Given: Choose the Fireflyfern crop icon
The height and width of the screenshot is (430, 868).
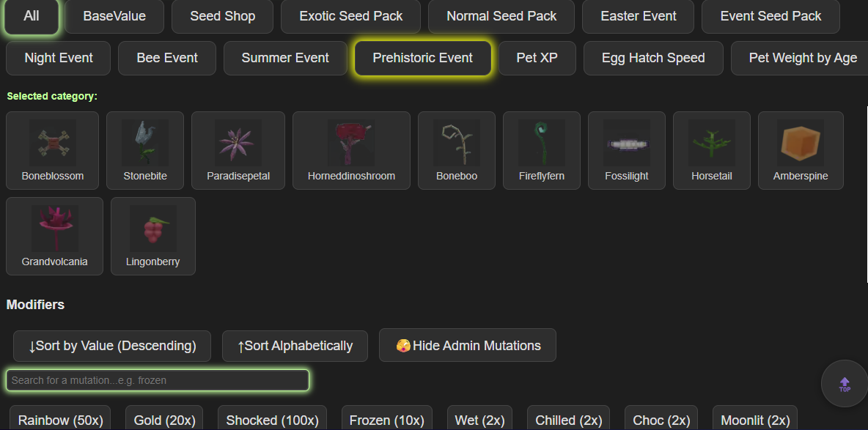Looking at the screenshot, I should click(x=541, y=144).
